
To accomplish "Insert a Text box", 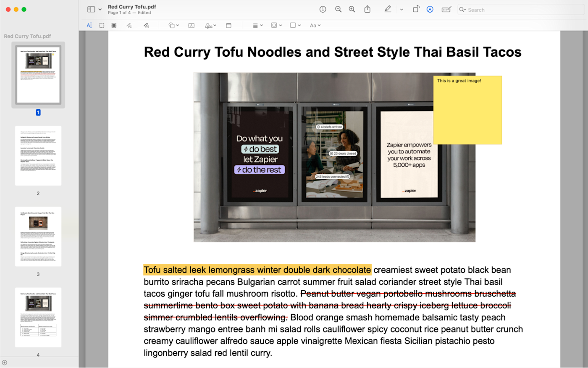I will 191,25.
